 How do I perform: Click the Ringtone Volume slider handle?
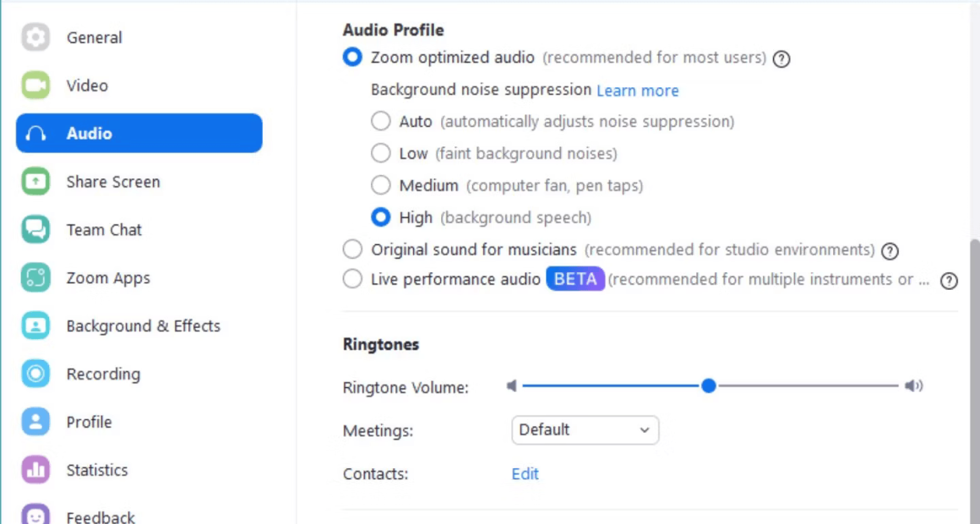point(708,385)
